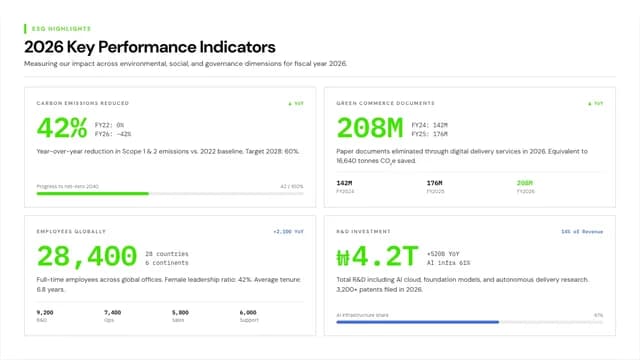Click the full-time employees description text
Viewport: 640px width, 360px height.
pos(169,284)
